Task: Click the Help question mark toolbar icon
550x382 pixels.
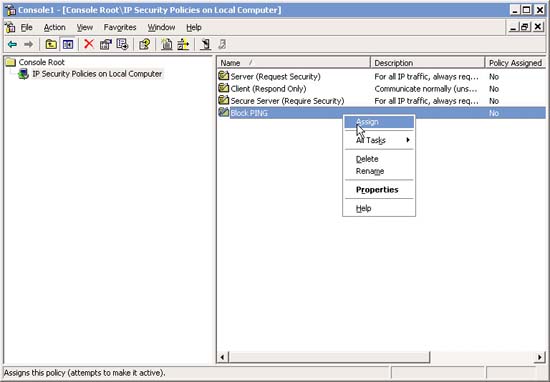Action: tap(145, 45)
